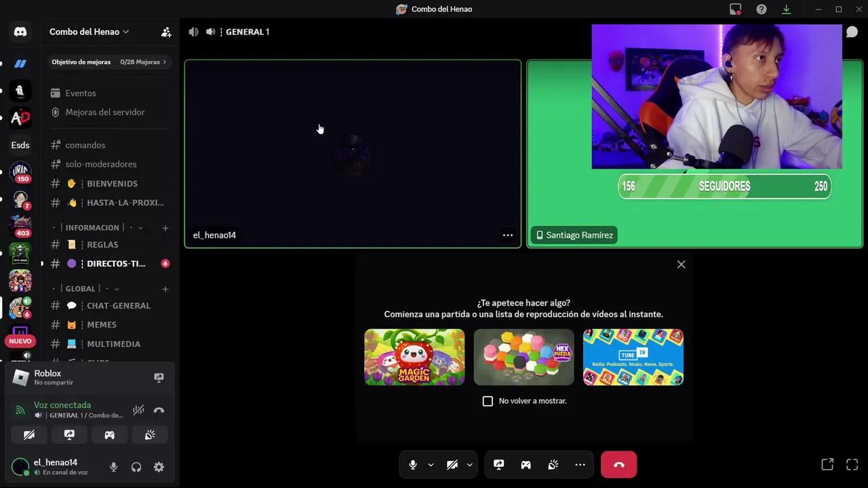
Task: Open the NUEVO unread indicator in the server list
Action: (20, 341)
